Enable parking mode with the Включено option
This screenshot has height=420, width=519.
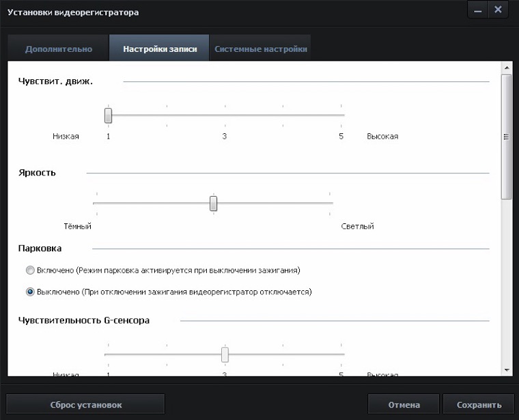point(30,270)
